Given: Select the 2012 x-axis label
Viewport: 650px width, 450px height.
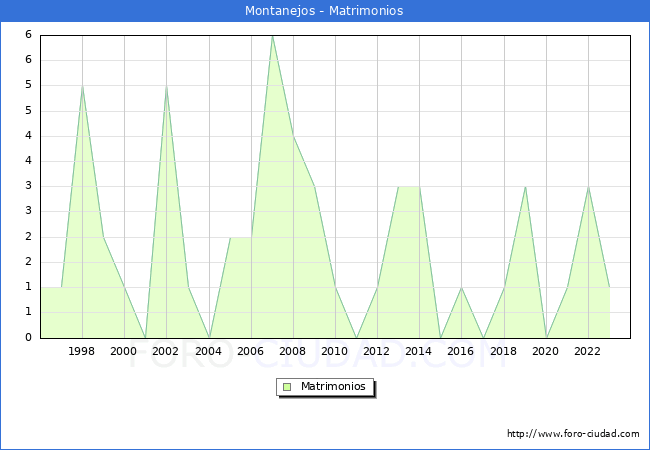Looking at the screenshot, I should (x=377, y=351).
